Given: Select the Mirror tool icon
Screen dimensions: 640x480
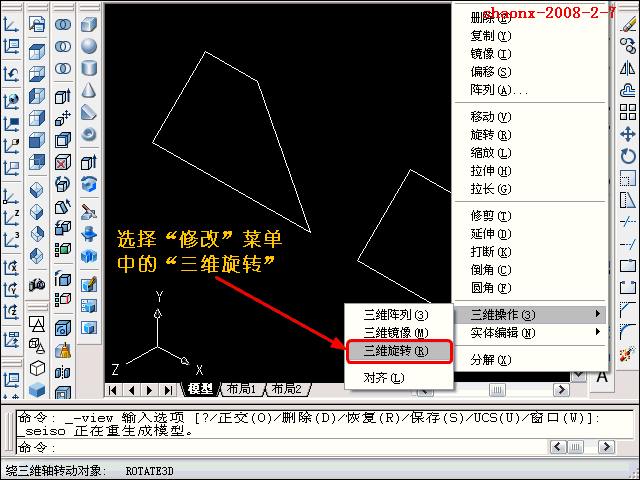Looking at the screenshot, I should (628, 68).
